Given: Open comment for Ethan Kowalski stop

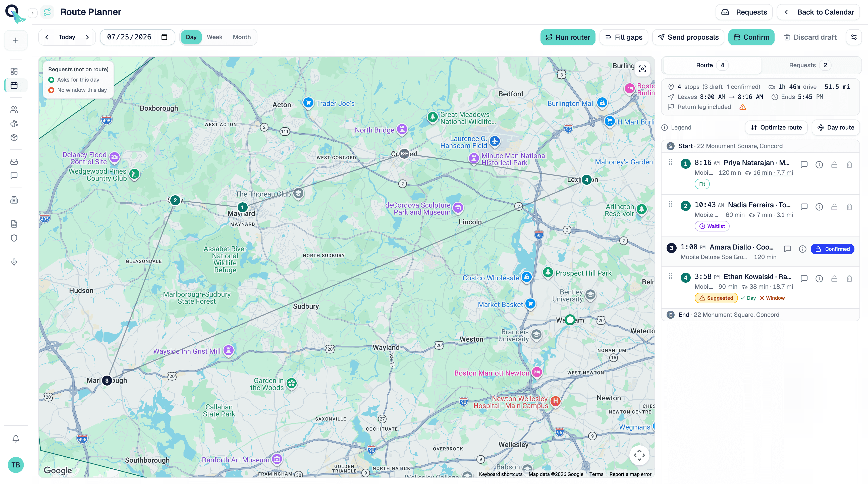Looking at the screenshot, I should [x=804, y=279].
